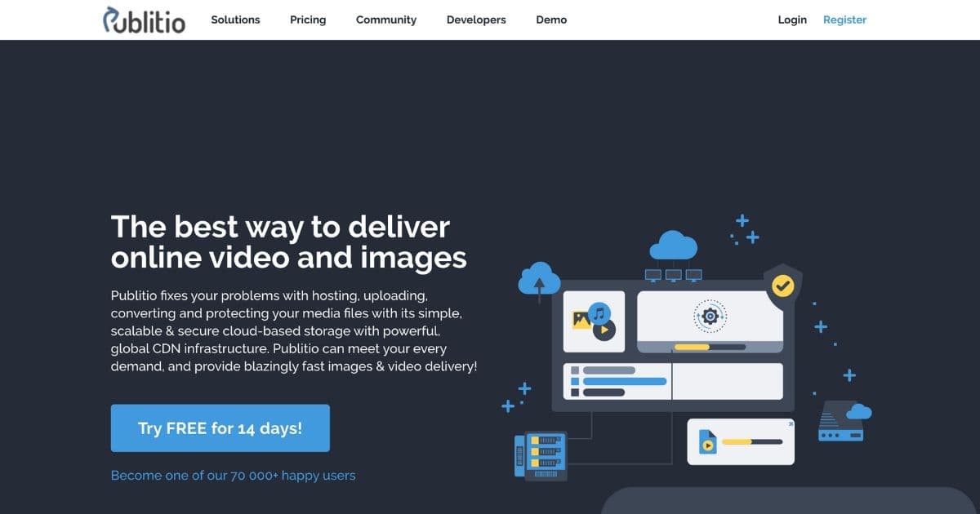Click the large cloud above the three monitors
Viewport: 980px width, 514px height.
pyautogui.click(x=674, y=245)
